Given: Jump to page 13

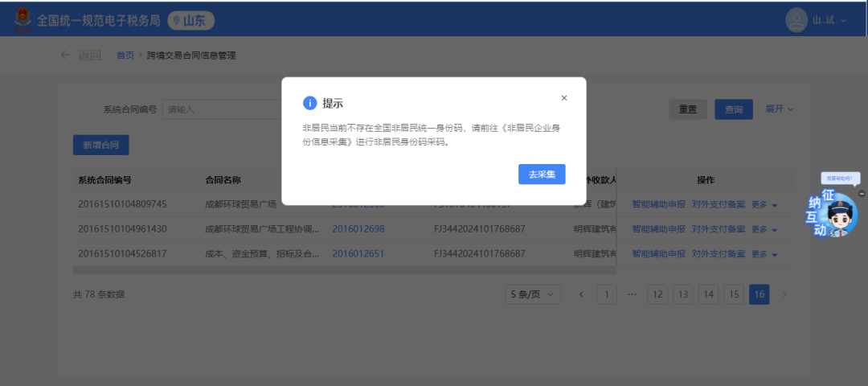Looking at the screenshot, I should 683,294.
